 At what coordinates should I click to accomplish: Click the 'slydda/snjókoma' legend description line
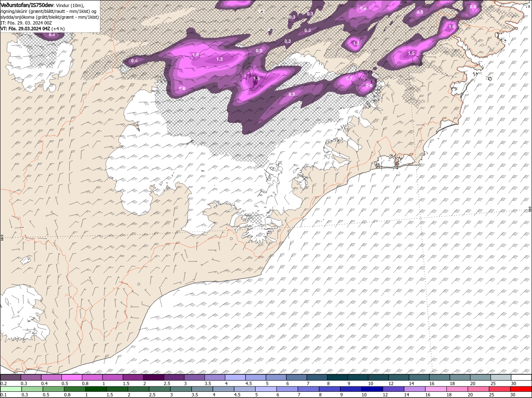pyautogui.click(x=49, y=17)
